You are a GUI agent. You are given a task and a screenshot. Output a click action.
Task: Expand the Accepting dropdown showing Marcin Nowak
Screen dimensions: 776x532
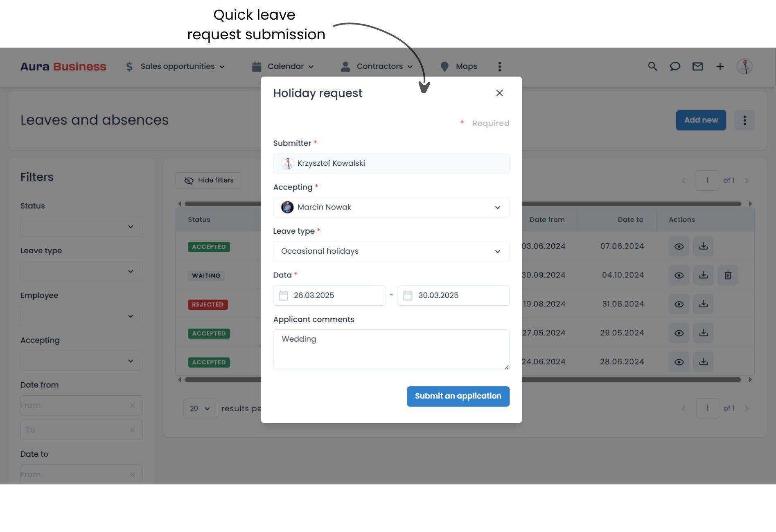498,207
